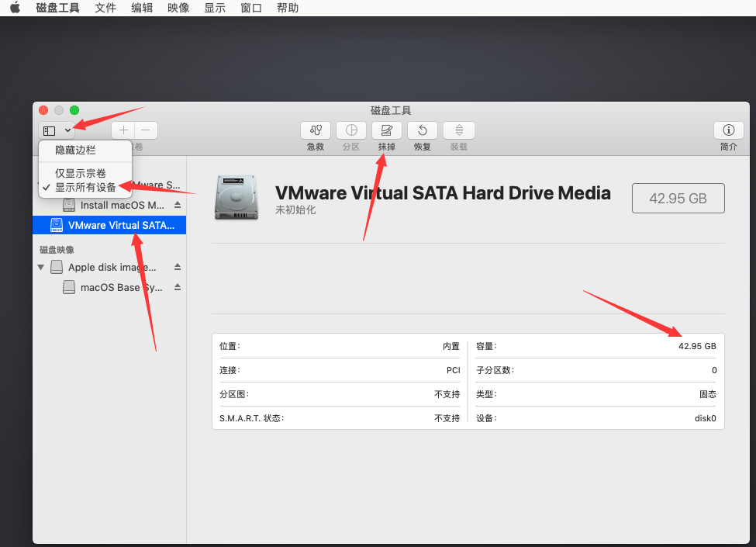
Task: Click the Mount (装载) toolbar icon
Action: 458,130
